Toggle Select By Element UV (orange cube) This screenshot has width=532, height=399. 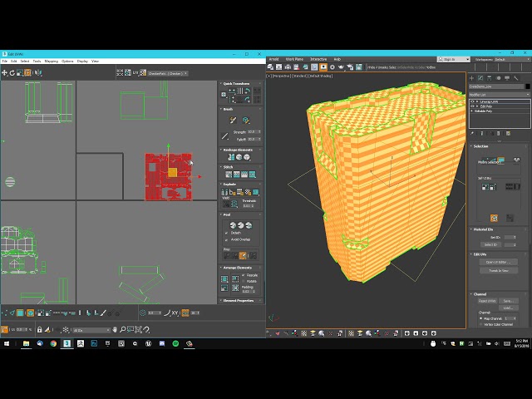tap(30, 313)
